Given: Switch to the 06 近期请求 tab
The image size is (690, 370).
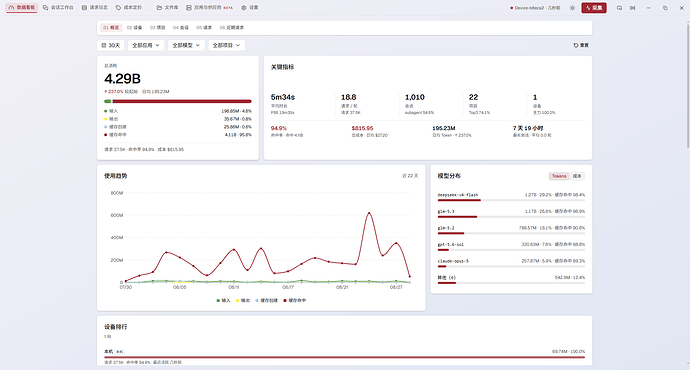Looking at the screenshot, I should coord(231,28).
